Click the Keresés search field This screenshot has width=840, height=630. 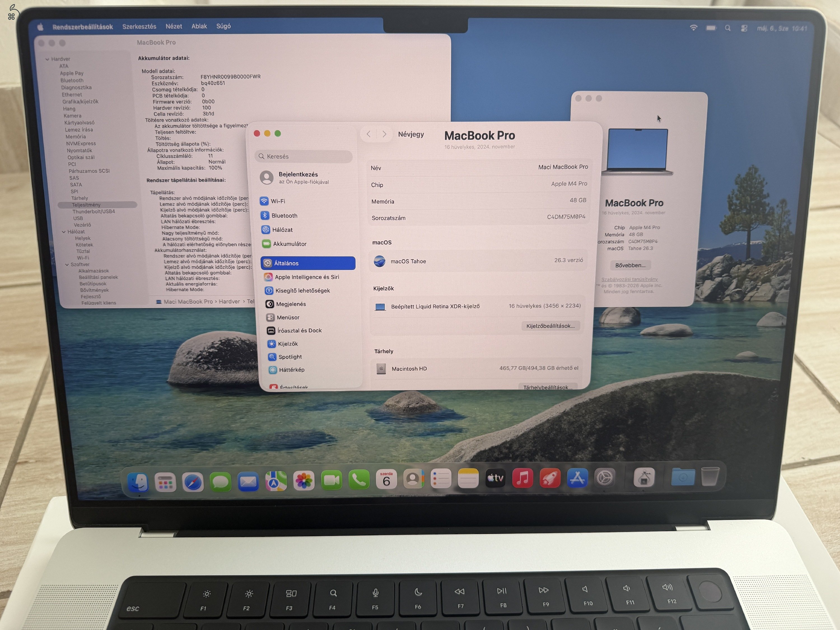[304, 157]
